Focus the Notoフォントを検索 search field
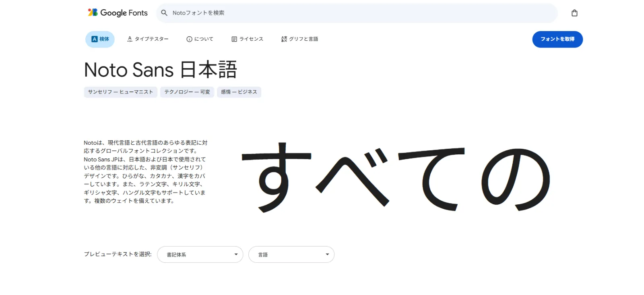Screen dimensions: 644x295 [362, 13]
